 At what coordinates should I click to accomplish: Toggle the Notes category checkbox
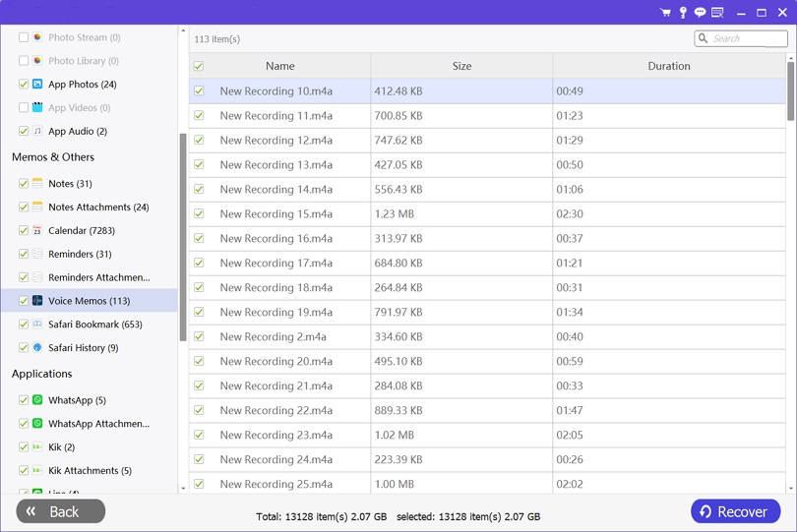[x=24, y=184]
